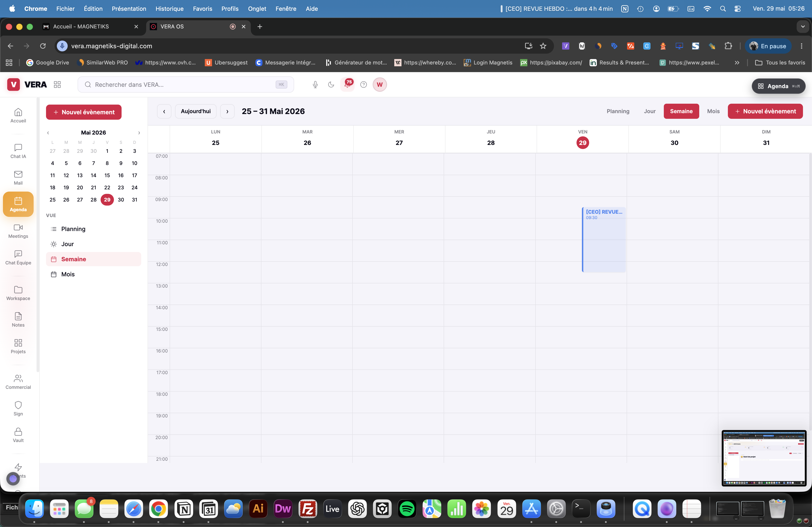The image size is (812, 527).
Task: Open Notes in sidebar
Action: point(18,320)
